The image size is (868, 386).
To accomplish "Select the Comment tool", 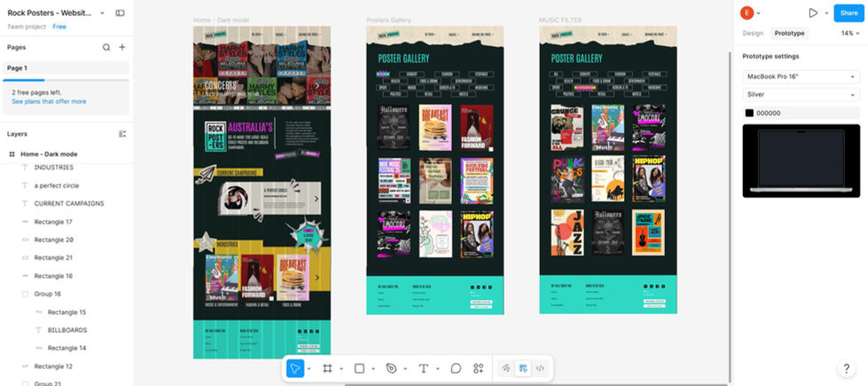I will pos(456,368).
